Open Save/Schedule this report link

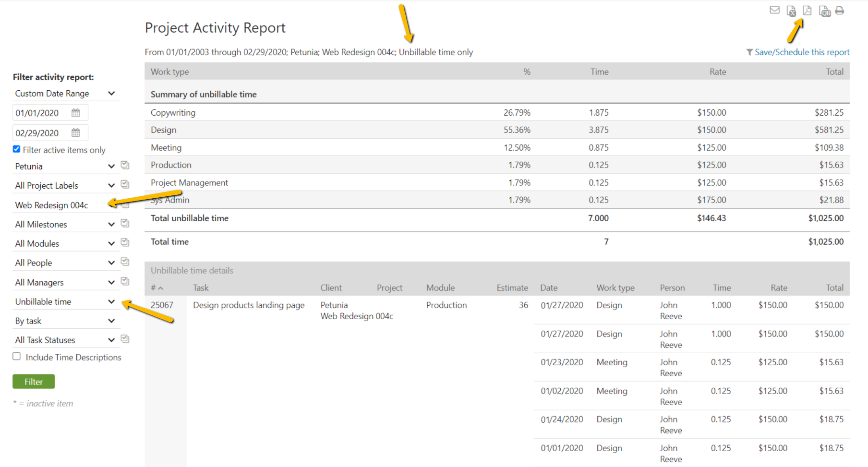(x=801, y=52)
